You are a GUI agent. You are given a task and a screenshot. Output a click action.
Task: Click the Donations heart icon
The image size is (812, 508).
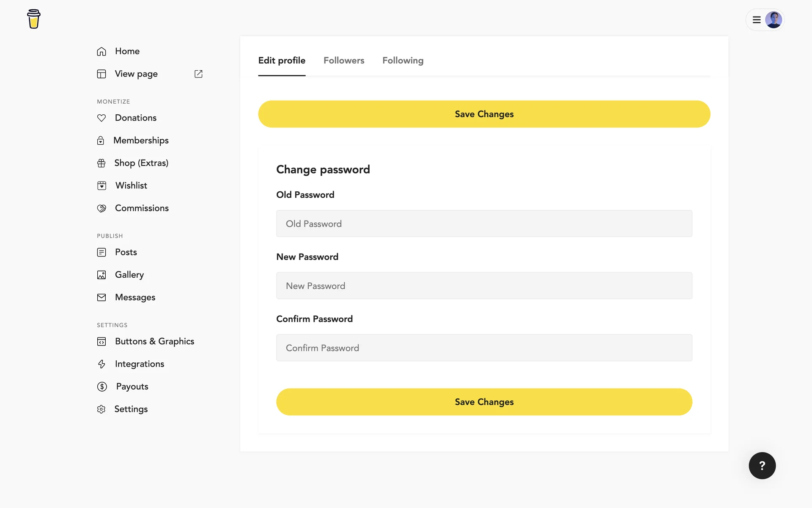[101, 118]
